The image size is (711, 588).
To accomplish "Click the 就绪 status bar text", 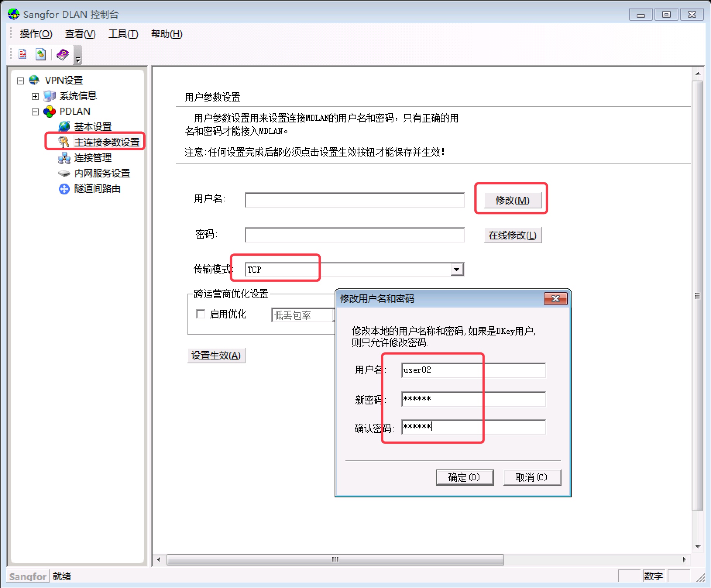I will coord(62,576).
